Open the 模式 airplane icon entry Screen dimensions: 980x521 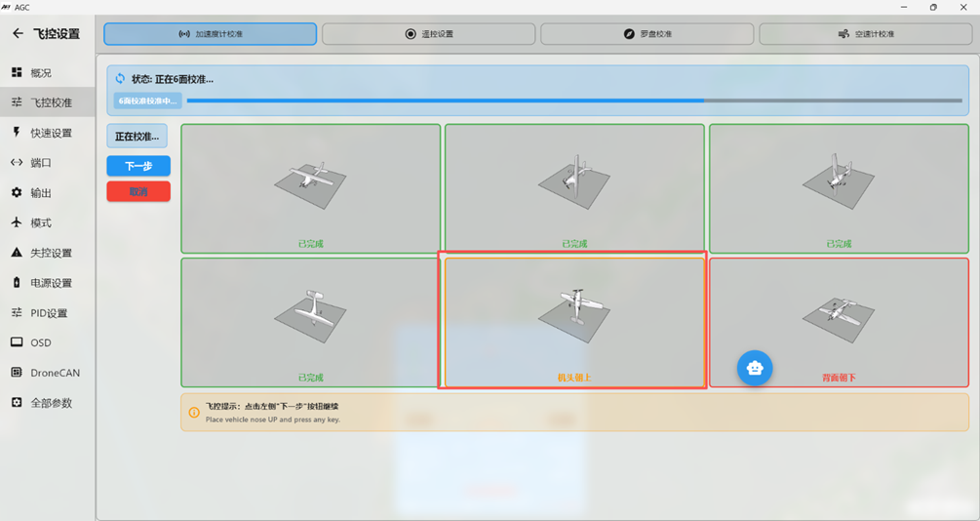point(17,222)
